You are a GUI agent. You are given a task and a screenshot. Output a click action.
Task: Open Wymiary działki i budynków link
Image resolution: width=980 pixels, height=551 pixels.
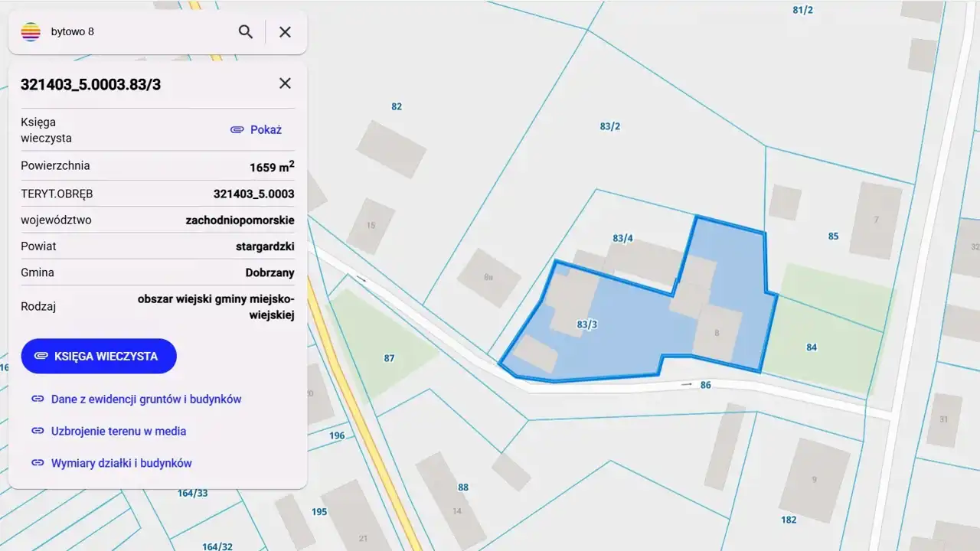tap(121, 464)
